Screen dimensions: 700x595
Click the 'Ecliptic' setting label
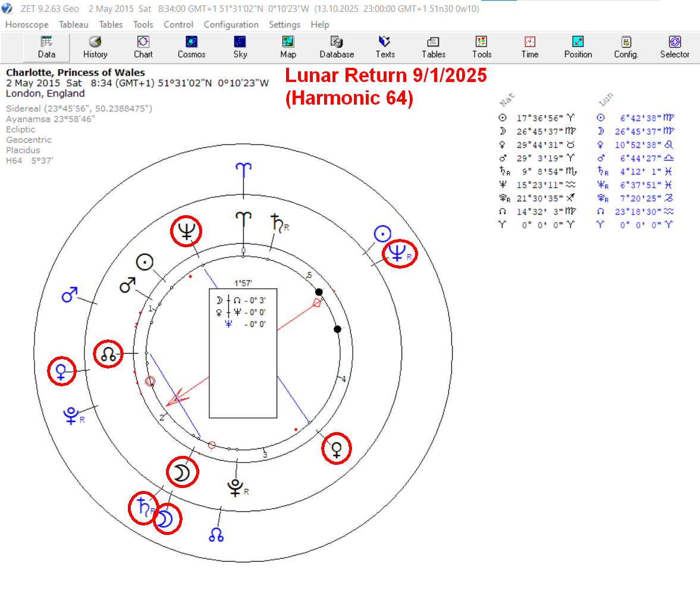pyautogui.click(x=20, y=130)
